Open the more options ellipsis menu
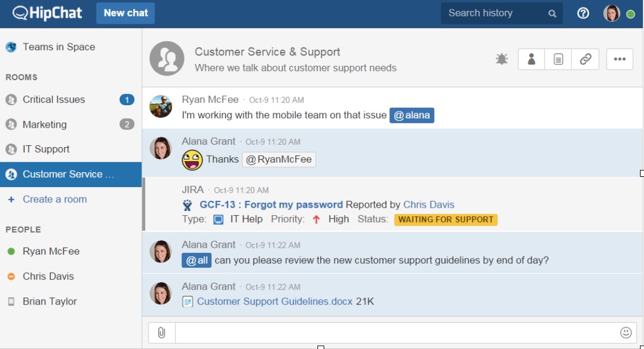644x349 pixels. point(619,59)
